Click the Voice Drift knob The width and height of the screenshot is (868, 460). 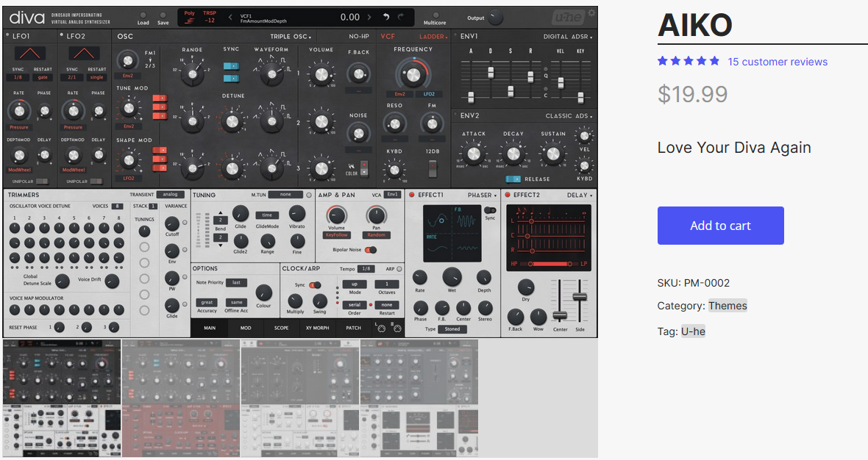click(112, 281)
